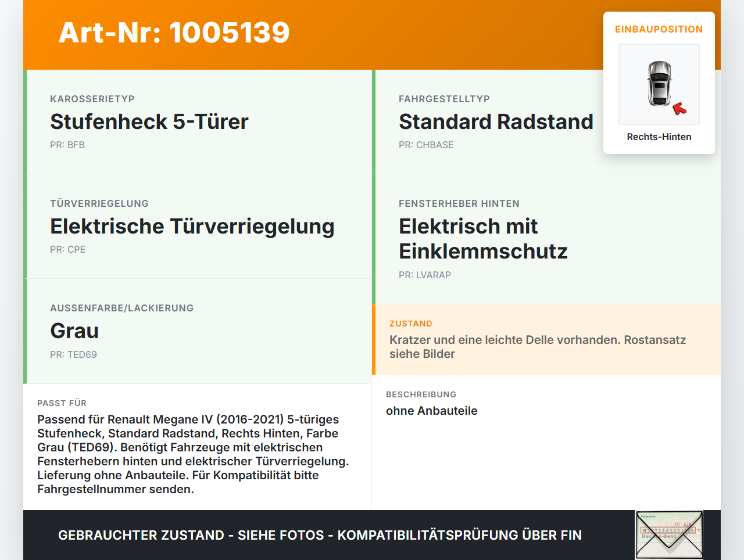Click the red arrow on car diagram
The height and width of the screenshot is (560, 744).
679,109
